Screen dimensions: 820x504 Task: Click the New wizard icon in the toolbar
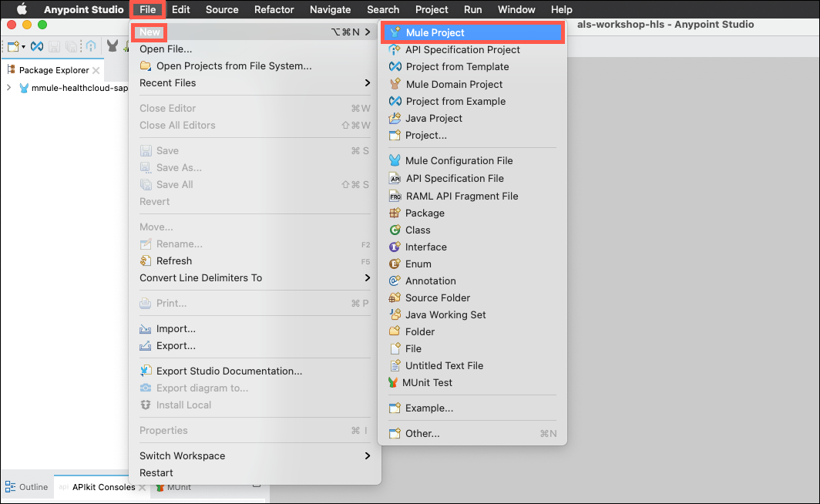(13, 46)
